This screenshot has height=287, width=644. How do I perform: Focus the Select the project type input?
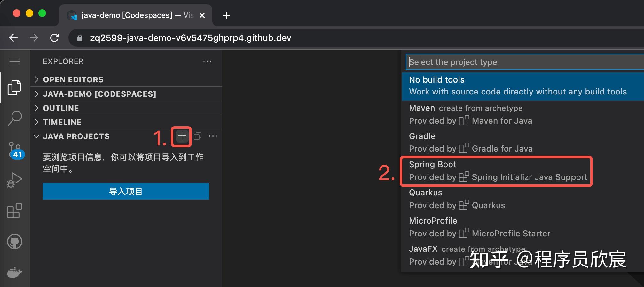[x=524, y=62]
